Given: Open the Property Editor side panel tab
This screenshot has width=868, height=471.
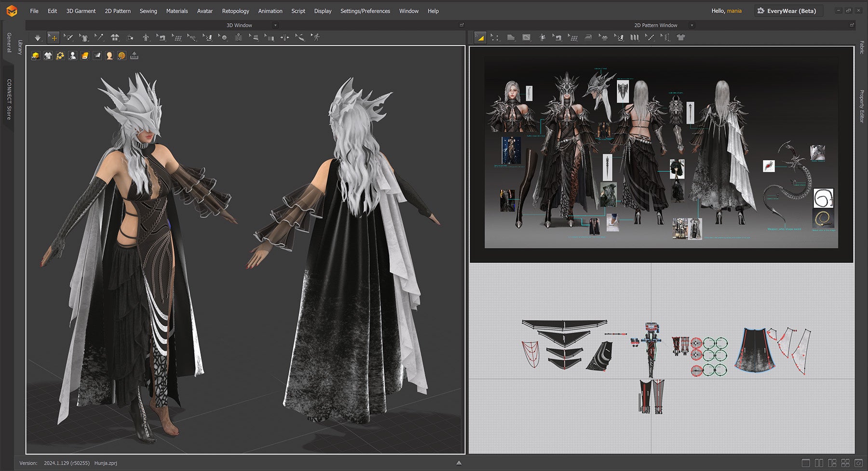Looking at the screenshot, I should 861,106.
